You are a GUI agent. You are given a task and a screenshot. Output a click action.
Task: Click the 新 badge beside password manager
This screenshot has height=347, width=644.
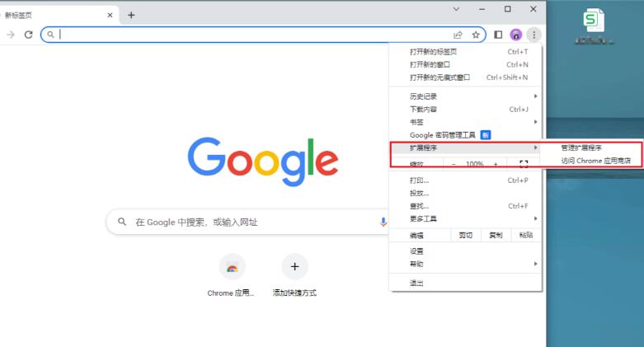pos(486,135)
